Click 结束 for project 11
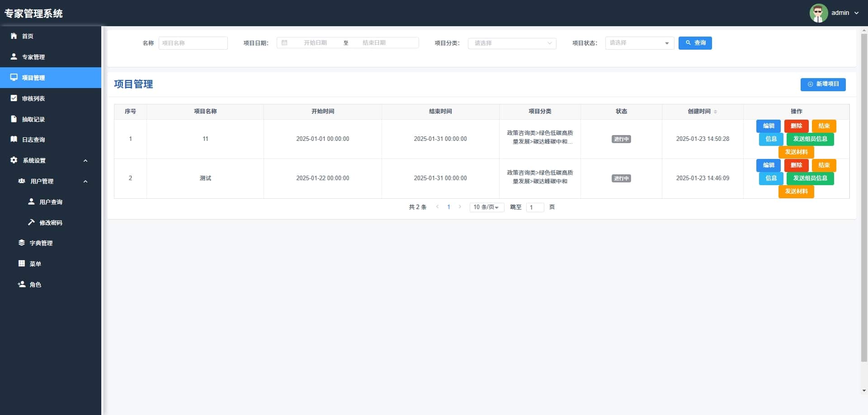Viewport: 868px width, 415px height. point(824,126)
